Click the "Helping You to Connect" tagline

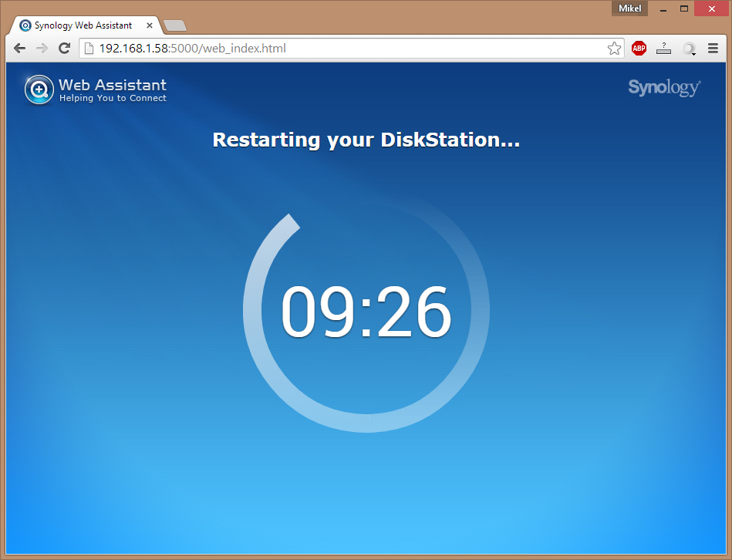(x=113, y=98)
